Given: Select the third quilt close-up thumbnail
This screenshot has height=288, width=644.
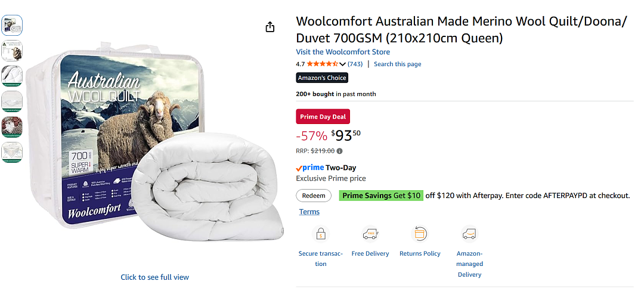Looking at the screenshot, I should tap(12, 76).
